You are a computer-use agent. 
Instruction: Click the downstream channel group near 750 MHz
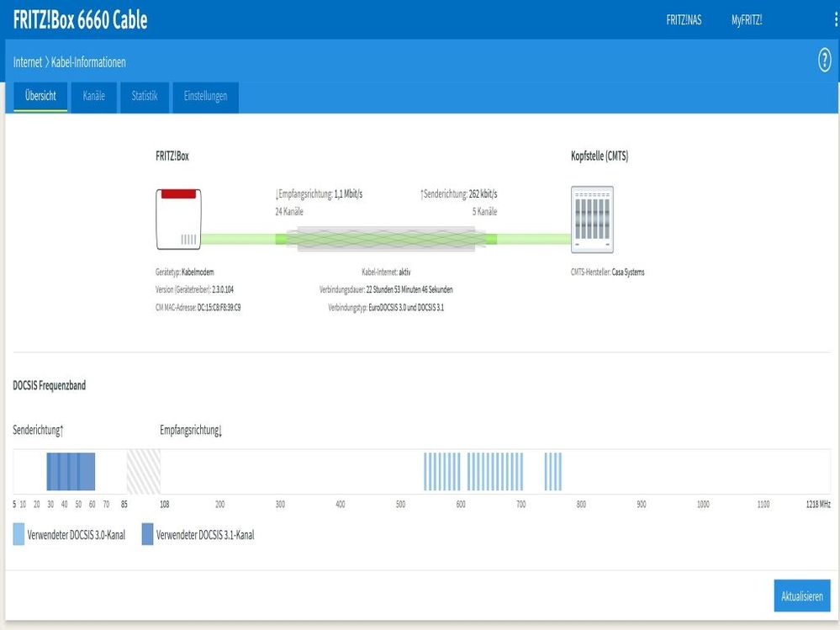click(x=553, y=471)
